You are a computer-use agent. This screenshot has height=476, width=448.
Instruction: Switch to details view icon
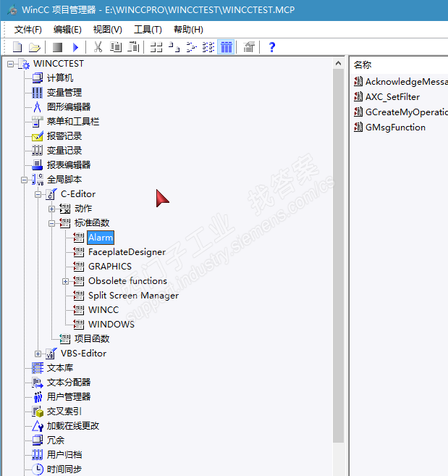[208, 47]
